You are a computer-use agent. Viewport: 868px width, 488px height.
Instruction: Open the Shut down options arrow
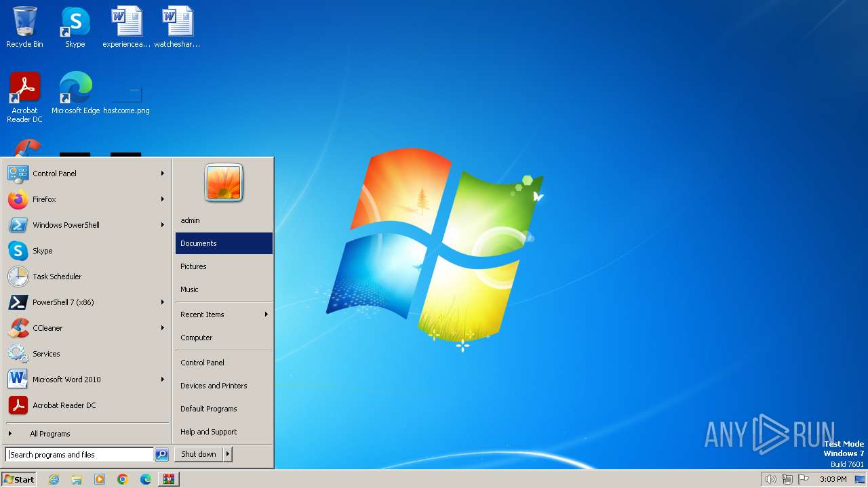coord(228,454)
